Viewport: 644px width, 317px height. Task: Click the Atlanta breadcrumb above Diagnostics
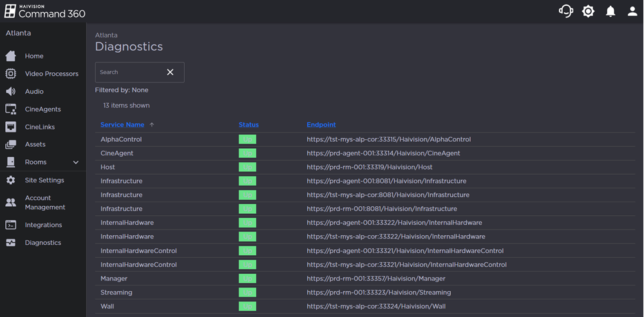(x=106, y=35)
